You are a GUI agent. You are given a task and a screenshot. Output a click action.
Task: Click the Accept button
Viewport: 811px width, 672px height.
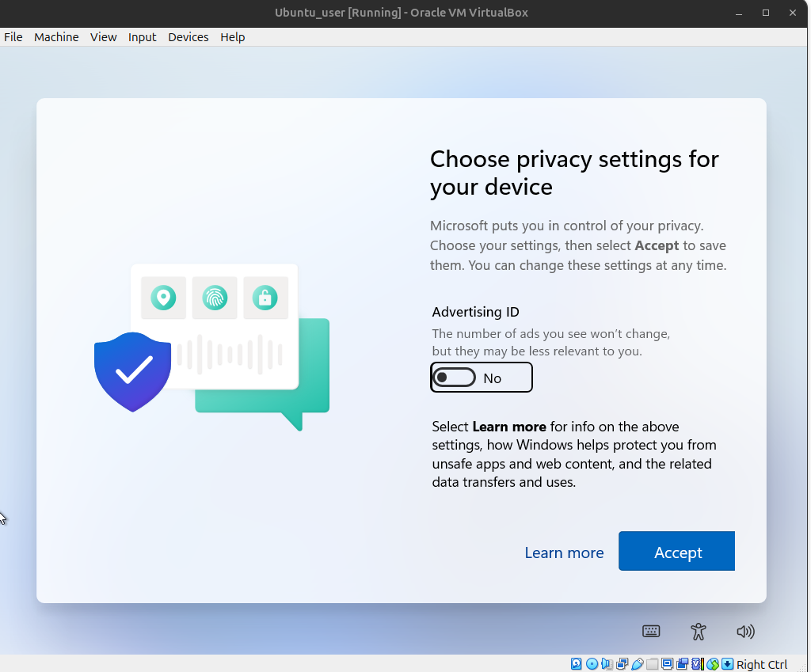pyautogui.click(x=676, y=551)
